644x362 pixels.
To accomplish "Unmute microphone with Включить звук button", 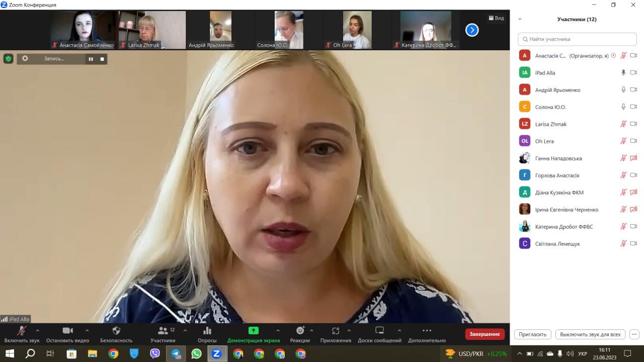I will coord(22,334).
